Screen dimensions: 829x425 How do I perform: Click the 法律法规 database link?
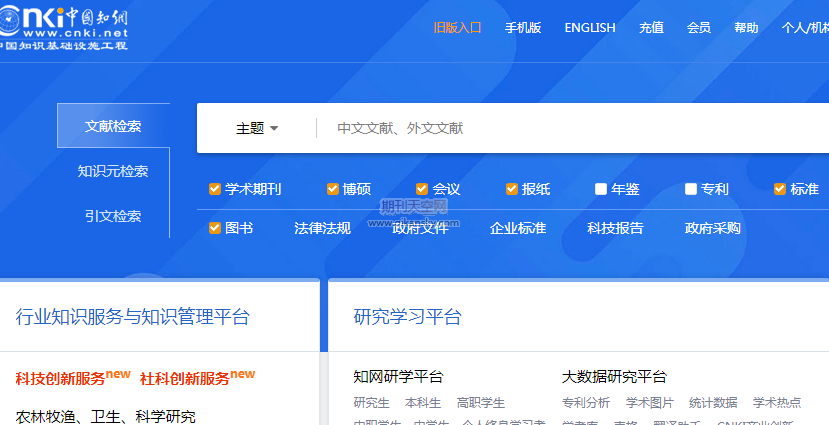pos(322,228)
